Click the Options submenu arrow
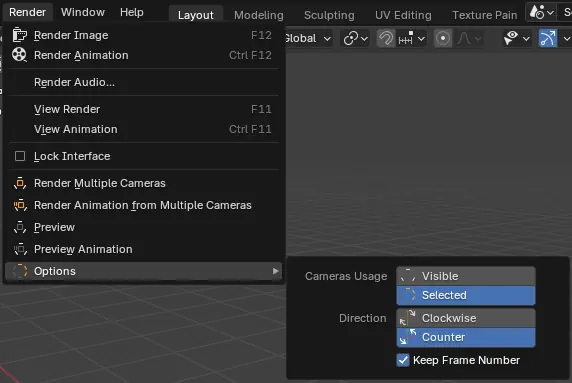Screen dimensions: 572x383 [275, 271]
